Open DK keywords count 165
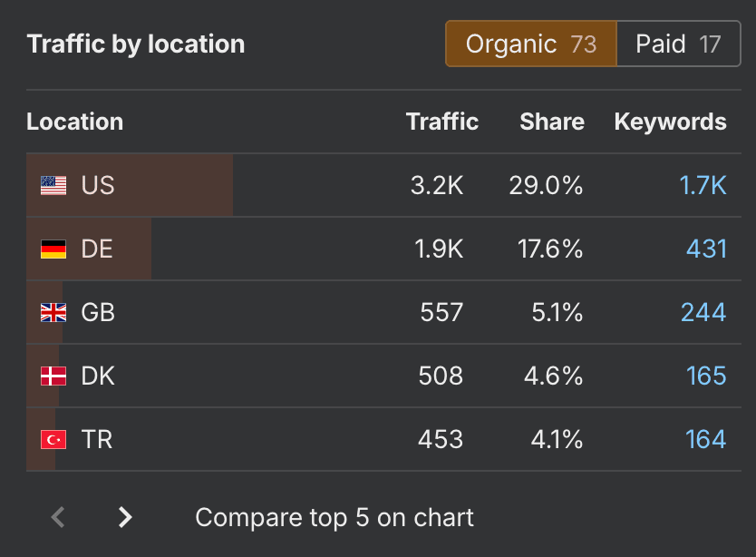Viewport: 756px width, 557px height. (x=706, y=376)
